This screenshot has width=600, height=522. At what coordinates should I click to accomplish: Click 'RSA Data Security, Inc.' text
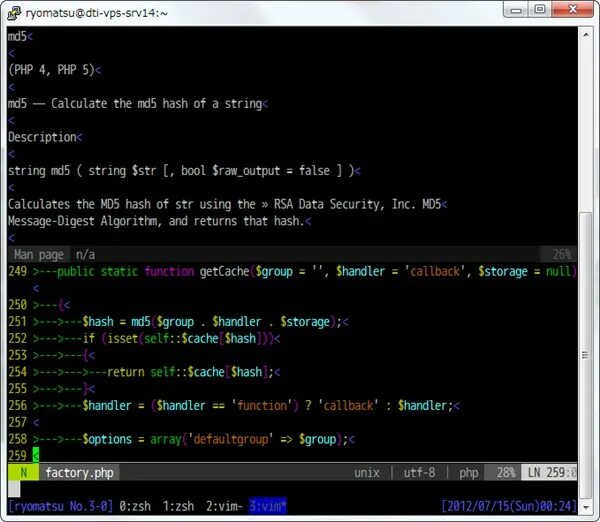point(344,204)
